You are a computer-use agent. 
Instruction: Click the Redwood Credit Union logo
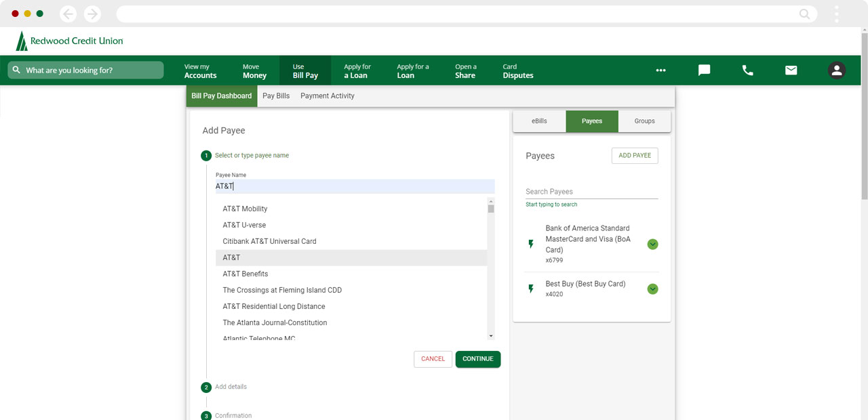point(70,41)
